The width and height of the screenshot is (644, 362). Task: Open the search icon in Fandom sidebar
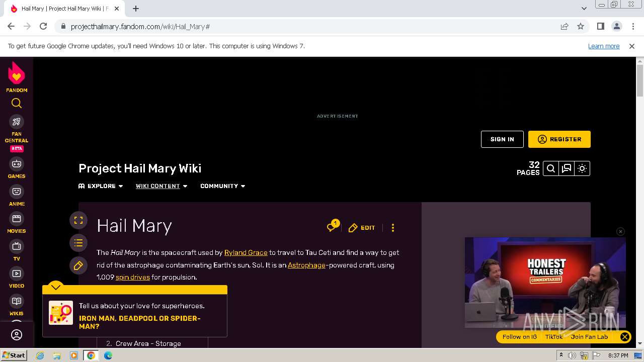[x=17, y=103]
